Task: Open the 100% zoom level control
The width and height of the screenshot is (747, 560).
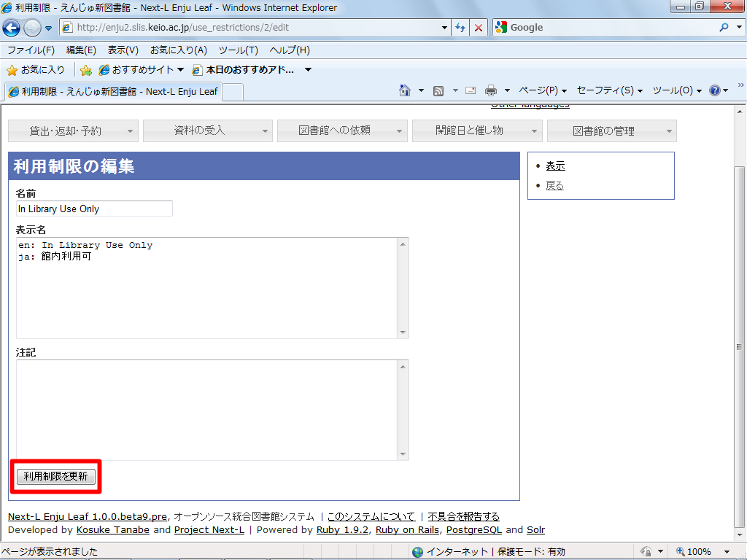Action: [703, 552]
